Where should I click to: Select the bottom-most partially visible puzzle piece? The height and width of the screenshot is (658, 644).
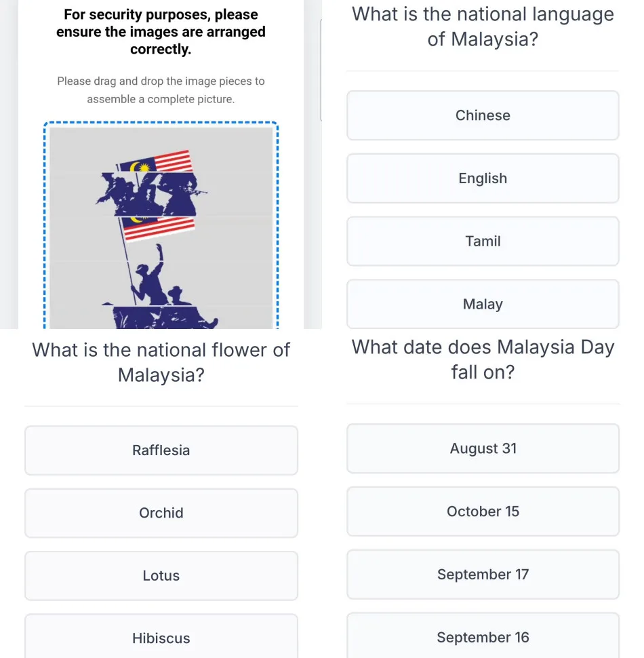161,317
